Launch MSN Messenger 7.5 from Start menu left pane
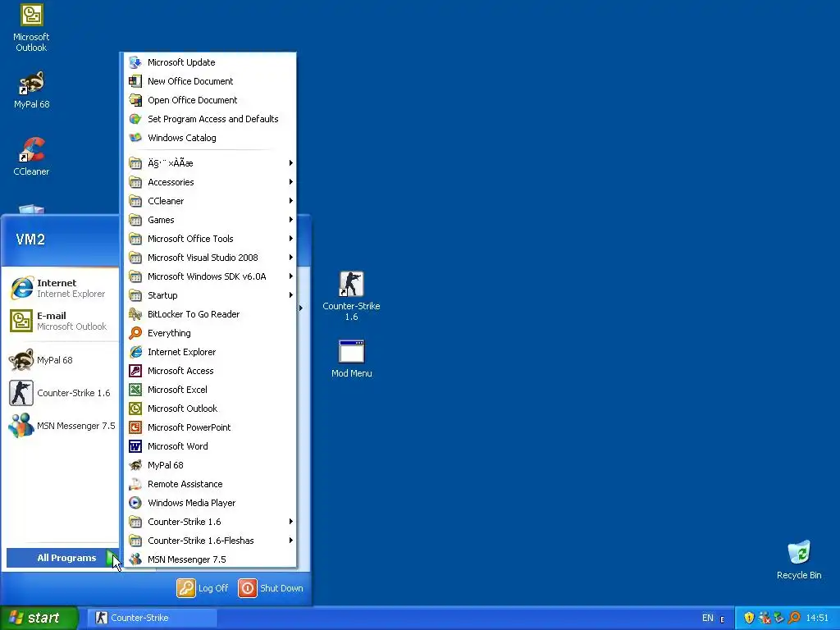The image size is (840, 630). coord(62,426)
